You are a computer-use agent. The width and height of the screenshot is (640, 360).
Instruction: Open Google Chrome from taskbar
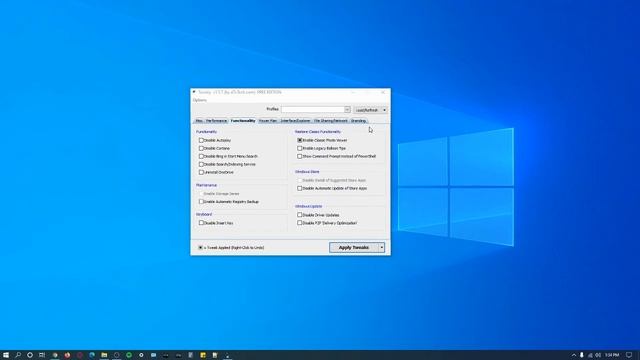point(55,355)
